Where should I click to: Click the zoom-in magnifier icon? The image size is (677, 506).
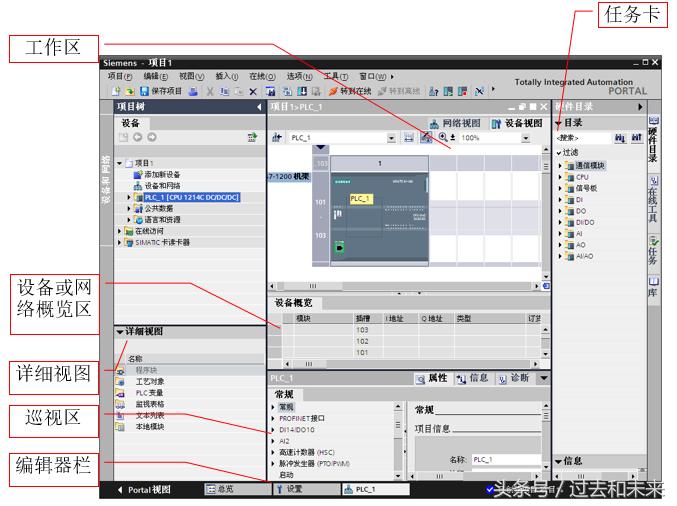tap(443, 138)
